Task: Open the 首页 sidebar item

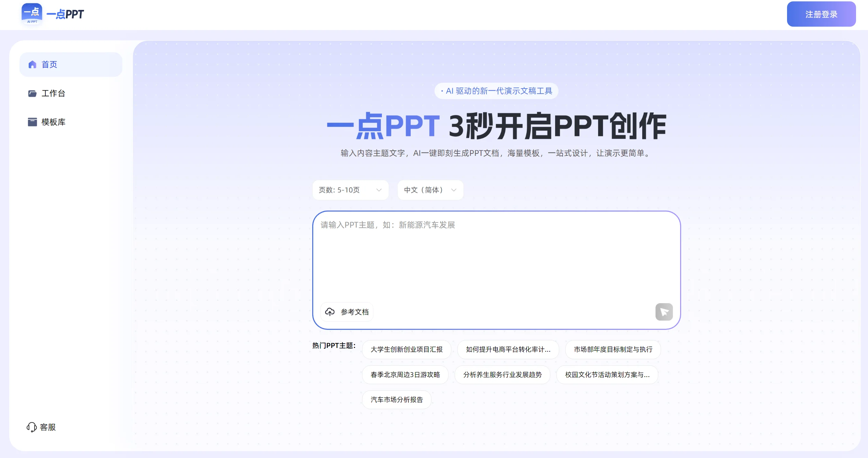Action: [71, 65]
